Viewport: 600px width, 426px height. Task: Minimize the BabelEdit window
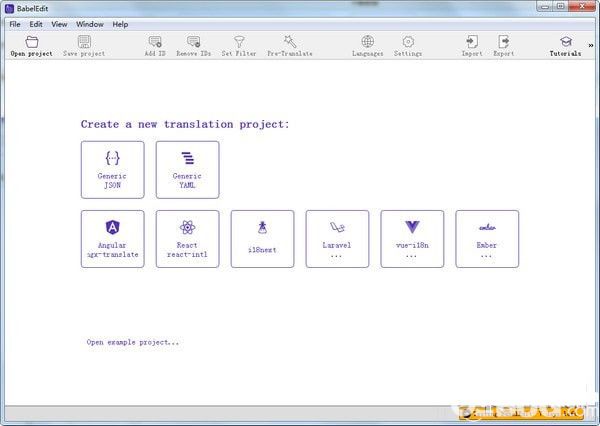(x=545, y=7)
